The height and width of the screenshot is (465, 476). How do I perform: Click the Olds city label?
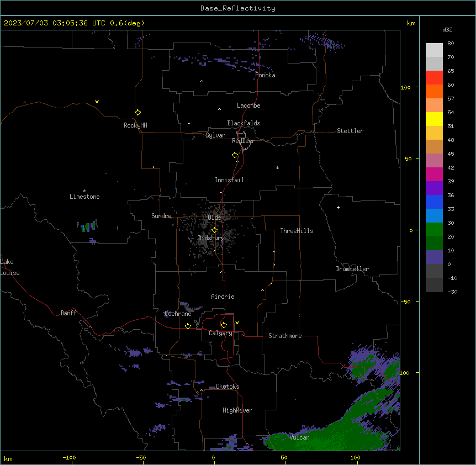coord(214,218)
